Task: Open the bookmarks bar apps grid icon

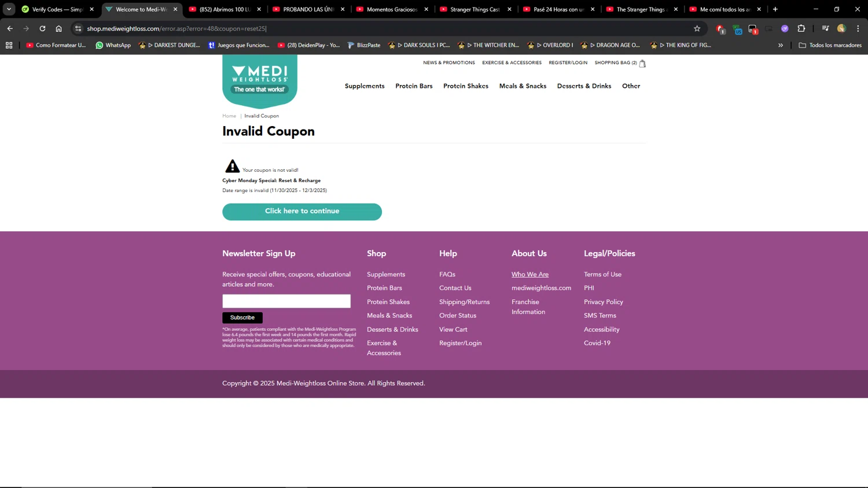Action: coord(9,45)
